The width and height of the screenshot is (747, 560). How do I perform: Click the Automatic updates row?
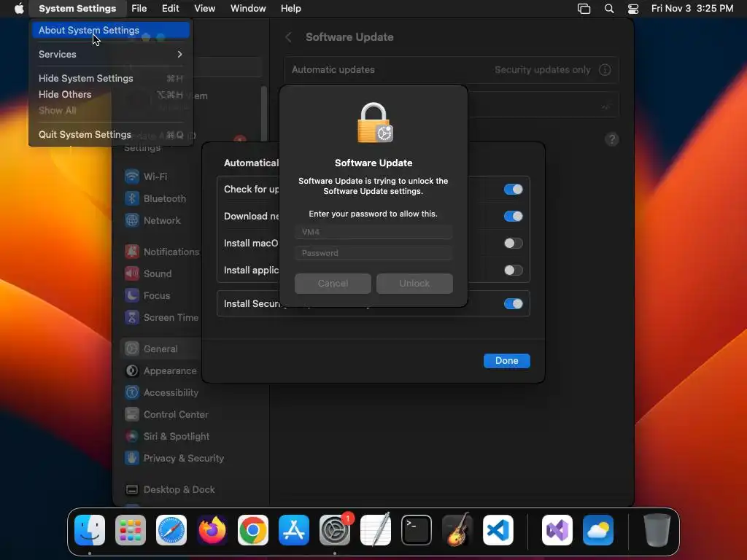[x=452, y=69]
